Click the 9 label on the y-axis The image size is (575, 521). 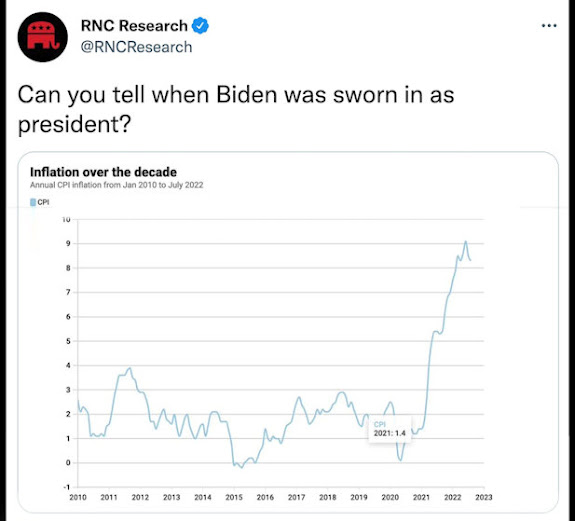[x=68, y=243]
